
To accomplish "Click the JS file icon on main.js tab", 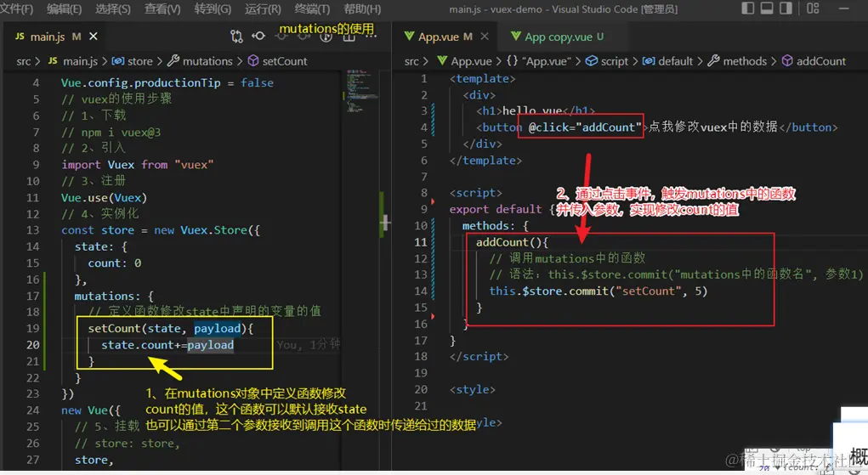I will 20,36.
